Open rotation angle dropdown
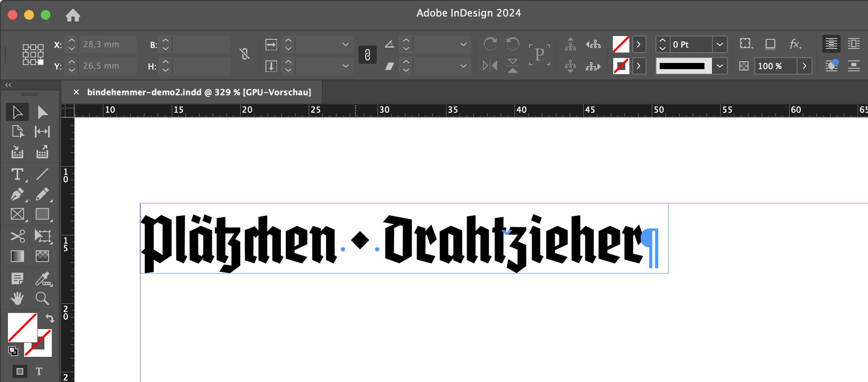 click(463, 44)
